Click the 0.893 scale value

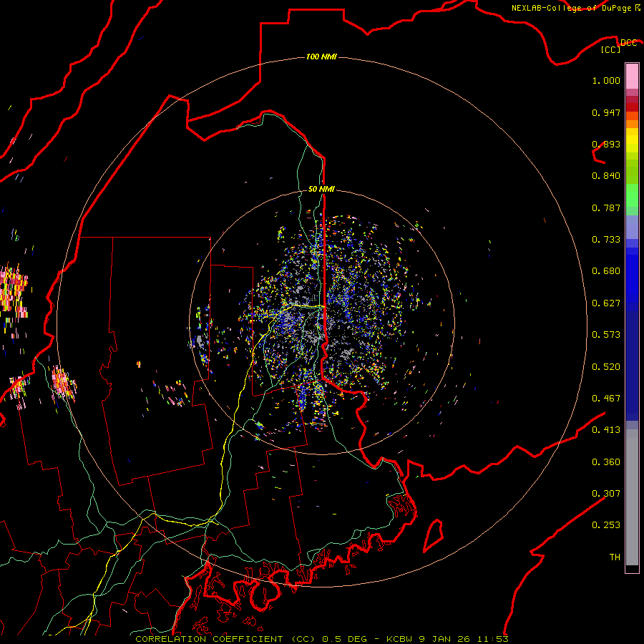tap(606, 144)
